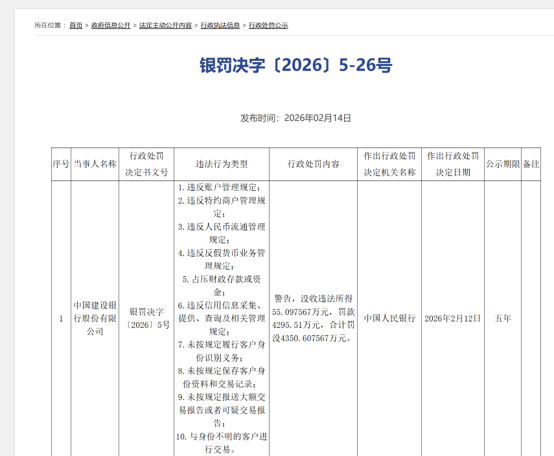Click the 中国人民银行 table cell
Screen dimensions: 554x456
[390, 318]
